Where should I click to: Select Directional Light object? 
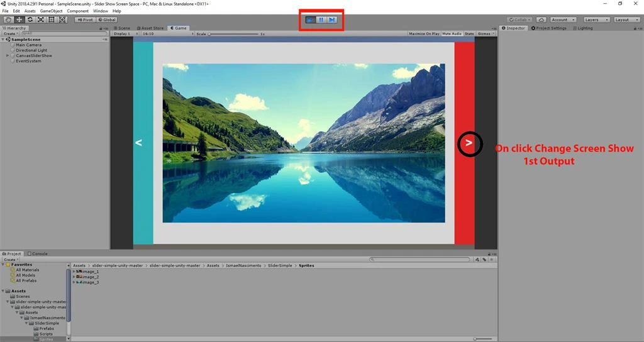click(x=31, y=50)
